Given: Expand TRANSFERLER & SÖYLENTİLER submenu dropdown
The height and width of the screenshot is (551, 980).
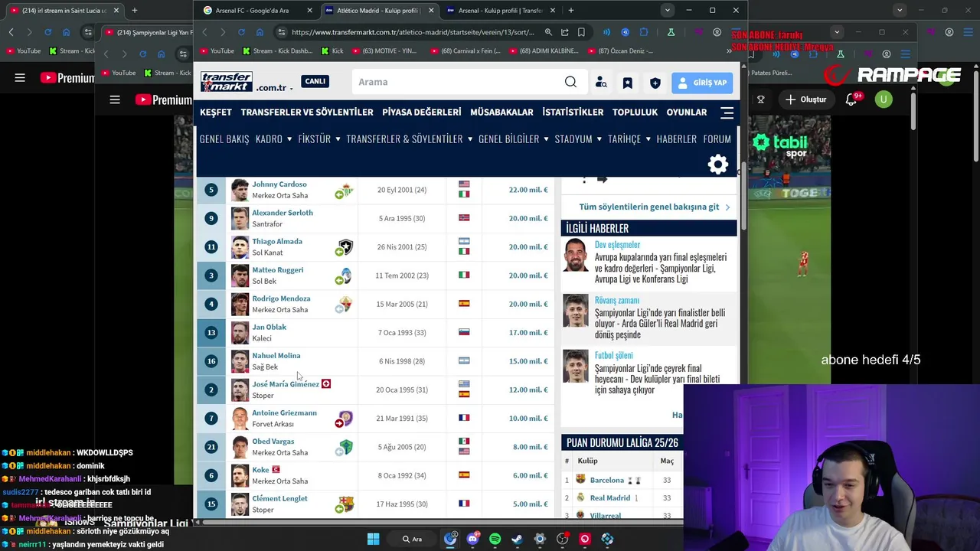Looking at the screenshot, I should coord(469,139).
